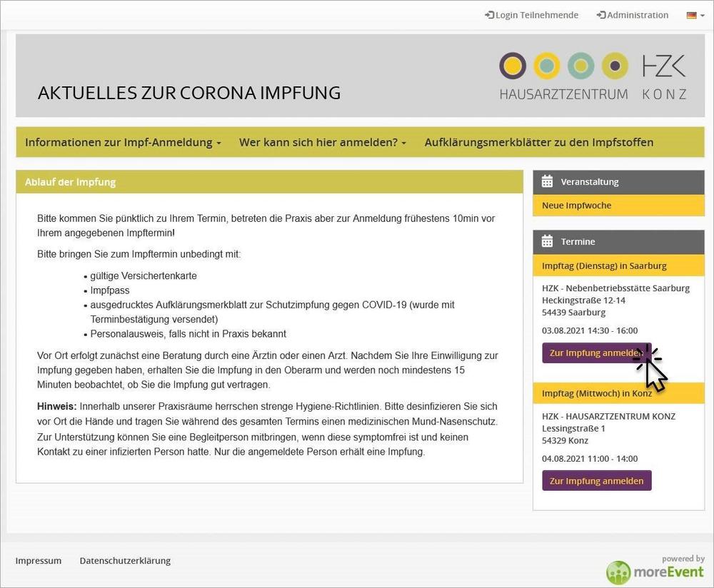Image resolution: width=714 pixels, height=588 pixels.
Task: Click the date 03.08.2021 14:30 - 16:00
Action: click(x=590, y=330)
